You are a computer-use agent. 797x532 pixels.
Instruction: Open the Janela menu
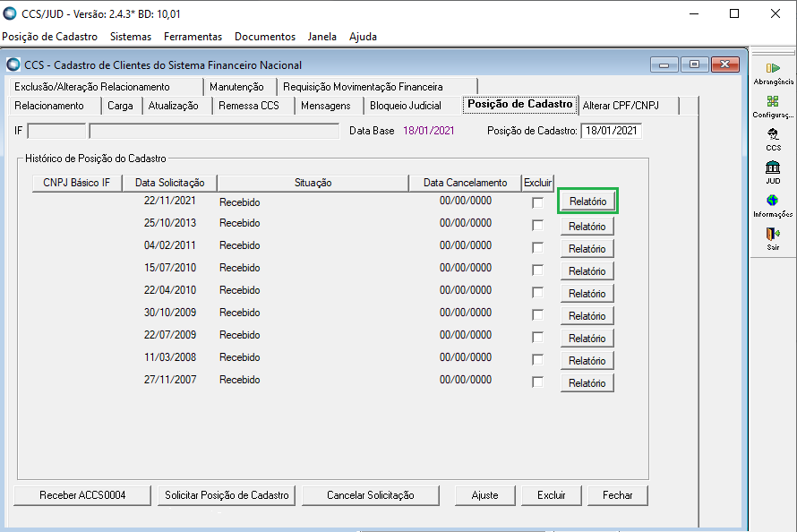[x=321, y=37]
